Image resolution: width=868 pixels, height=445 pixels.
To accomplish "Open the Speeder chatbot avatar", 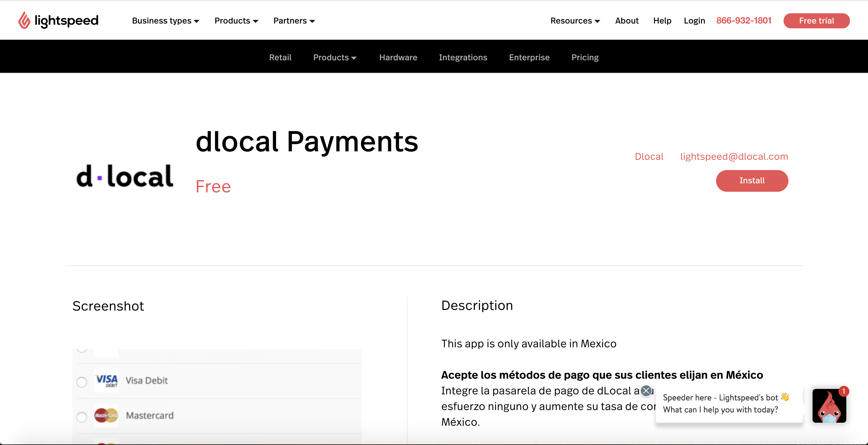I will (829, 406).
